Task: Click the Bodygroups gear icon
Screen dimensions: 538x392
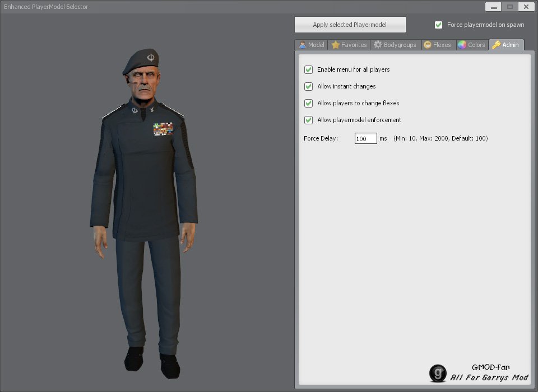Action: click(x=378, y=45)
